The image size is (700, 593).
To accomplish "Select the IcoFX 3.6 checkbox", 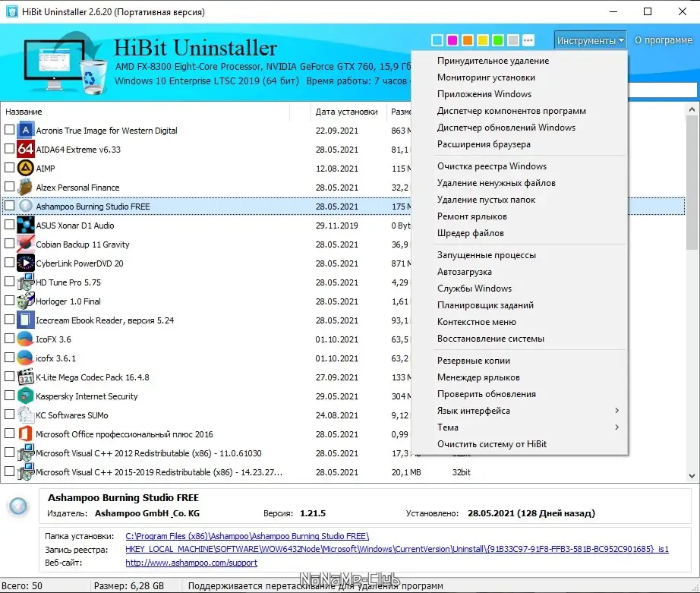I will tap(9, 339).
